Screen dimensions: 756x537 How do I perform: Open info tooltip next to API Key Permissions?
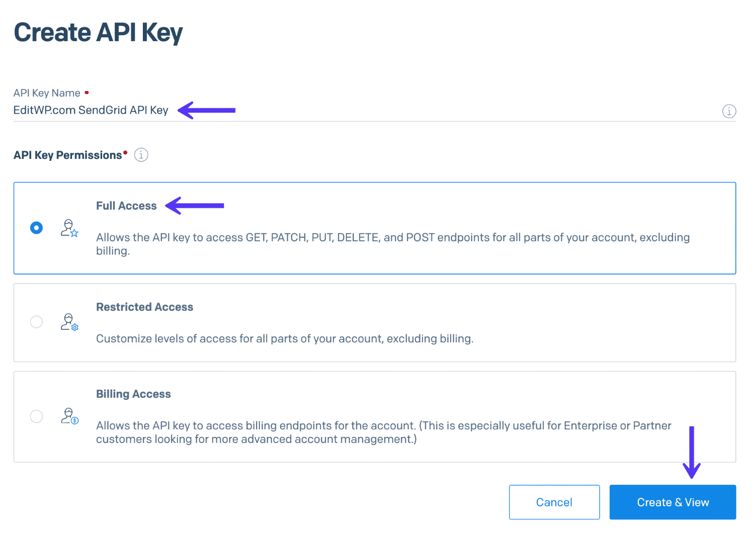coord(141,155)
